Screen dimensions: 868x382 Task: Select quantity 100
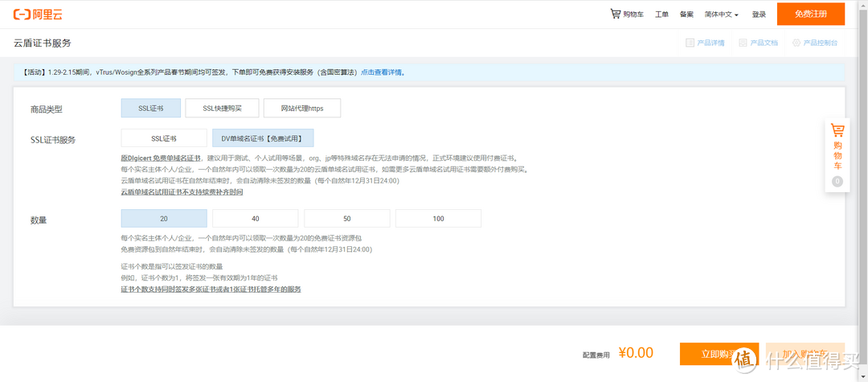439,218
